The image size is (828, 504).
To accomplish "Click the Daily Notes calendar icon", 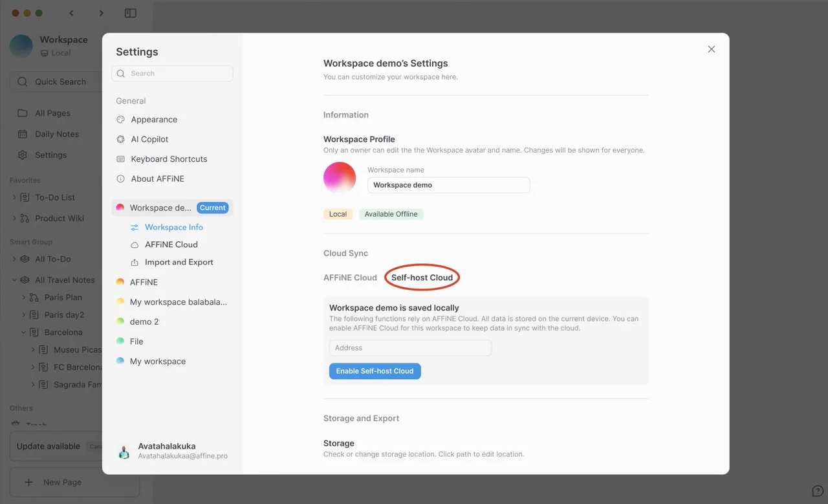I will (x=23, y=134).
